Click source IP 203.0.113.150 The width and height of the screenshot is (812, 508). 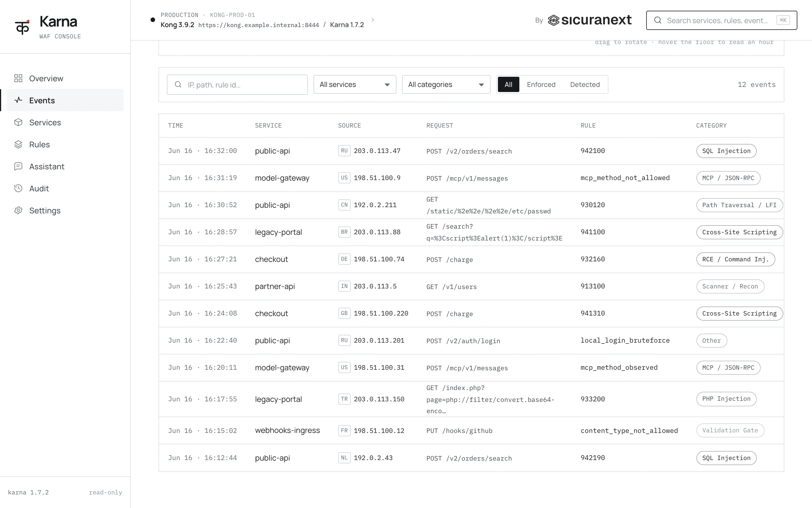click(379, 399)
